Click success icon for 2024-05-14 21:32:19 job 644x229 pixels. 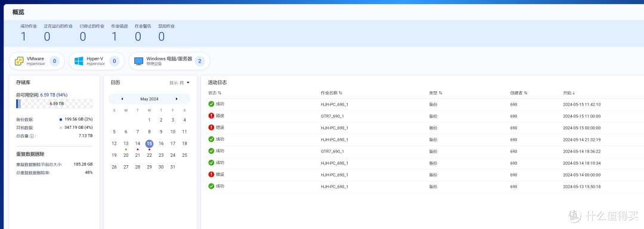coord(211,139)
